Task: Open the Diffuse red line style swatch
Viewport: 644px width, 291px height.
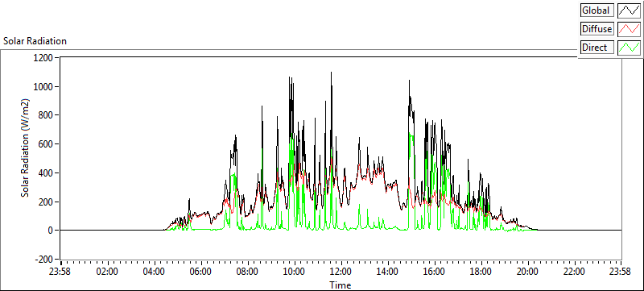Action: [x=629, y=29]
